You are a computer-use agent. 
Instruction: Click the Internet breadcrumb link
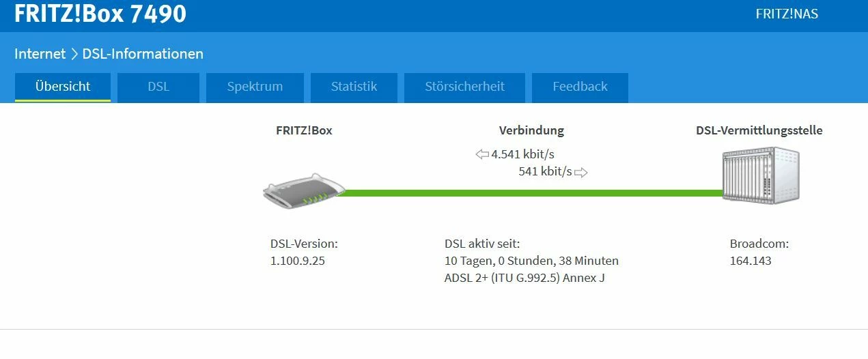click(40, 54)
